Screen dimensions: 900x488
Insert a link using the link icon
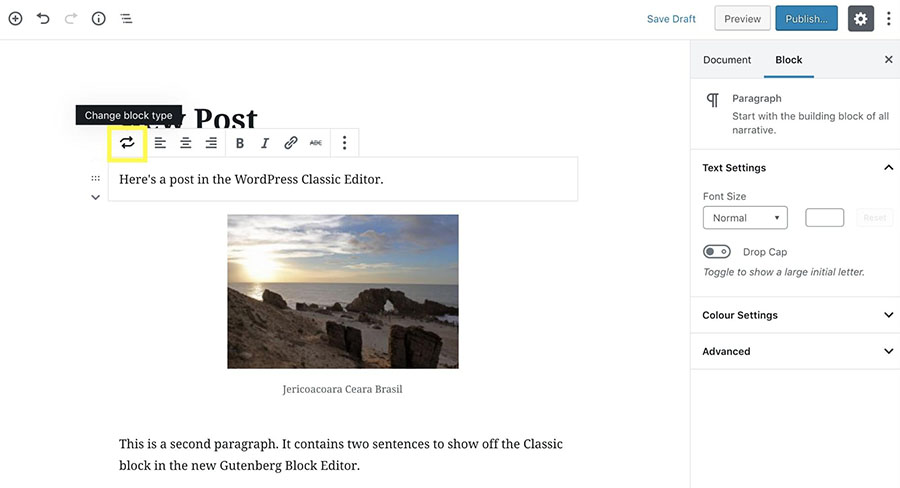pyautogui.click(x=290, y=143)
